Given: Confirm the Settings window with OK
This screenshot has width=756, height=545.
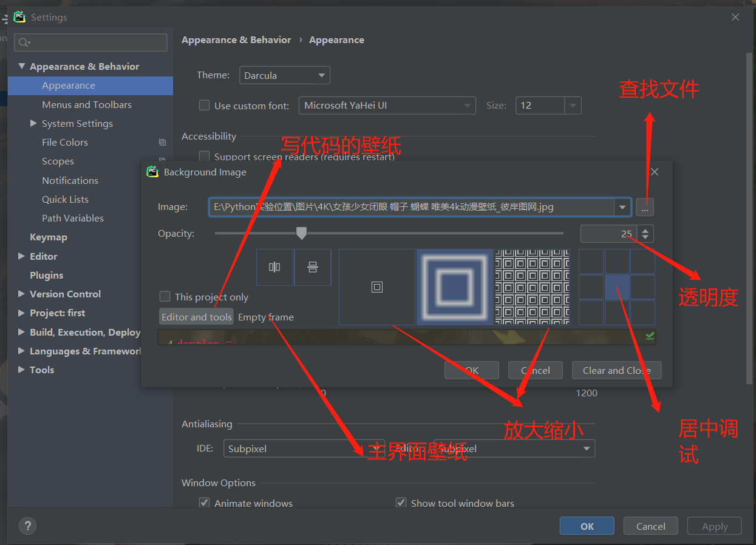Looking at the screenshot, I should (x=587, y=526).
